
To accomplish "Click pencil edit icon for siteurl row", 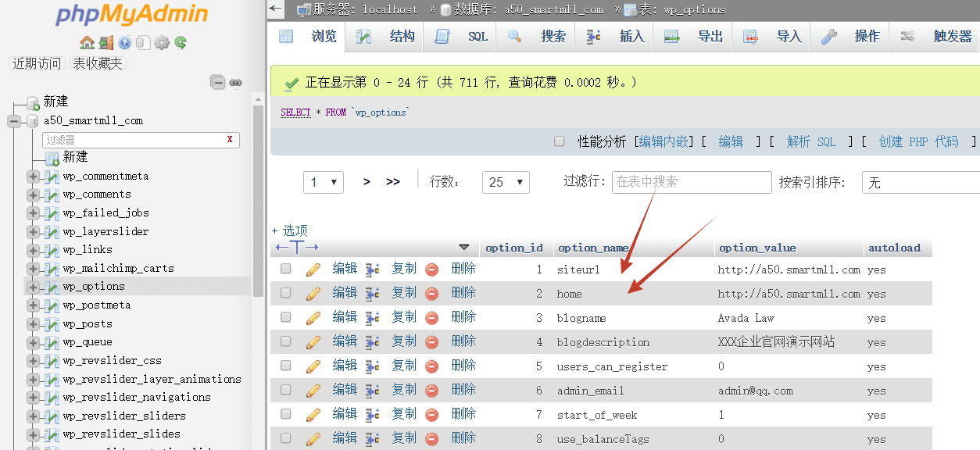I will (313, 270).
